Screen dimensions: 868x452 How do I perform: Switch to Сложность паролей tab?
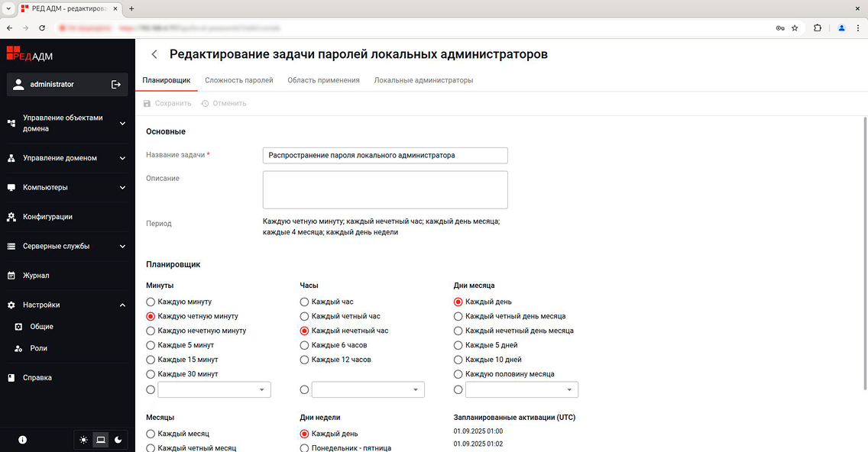(239, 80)
